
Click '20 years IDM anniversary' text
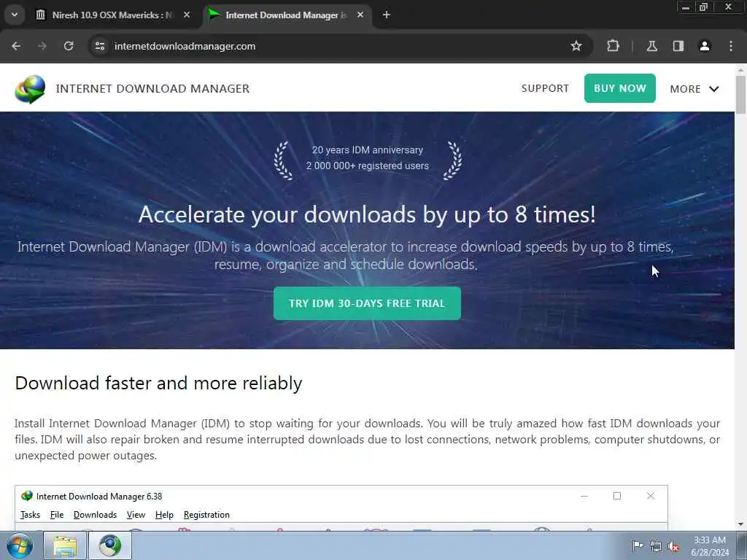pyautogui.click(x=368, y=150)
